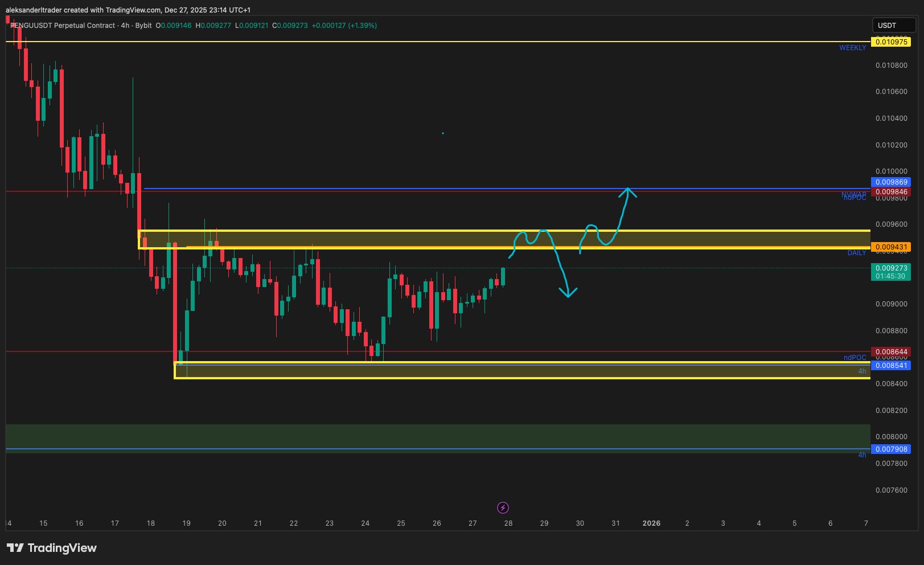Click the 0.010600 price axis tick
Viewport: 924px width, 565px height.
pyautogui.click(x=892, y=92)
